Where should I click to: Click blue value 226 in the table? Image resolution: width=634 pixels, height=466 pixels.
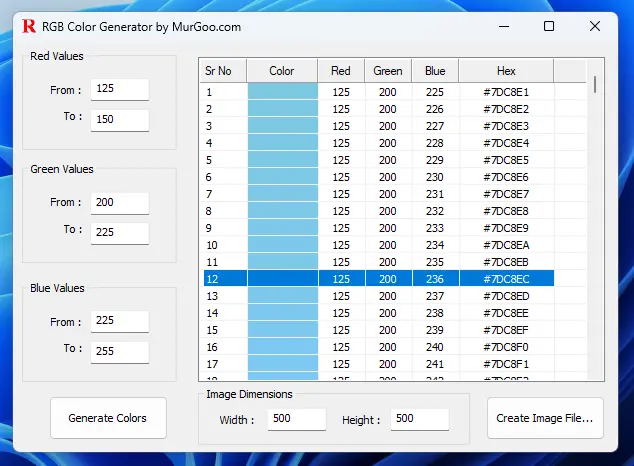click(x=435, y=109)
